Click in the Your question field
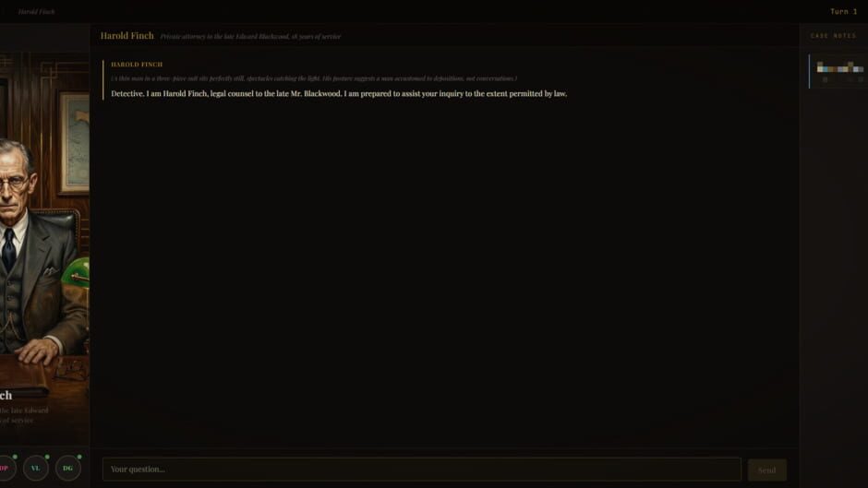868x488 pixels. point(421,470)
